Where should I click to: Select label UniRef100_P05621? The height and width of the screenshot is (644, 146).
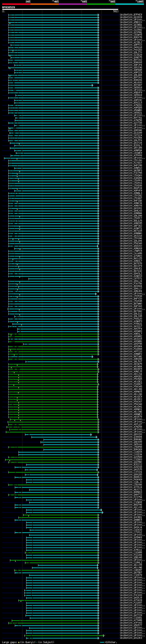click(131, 324)
